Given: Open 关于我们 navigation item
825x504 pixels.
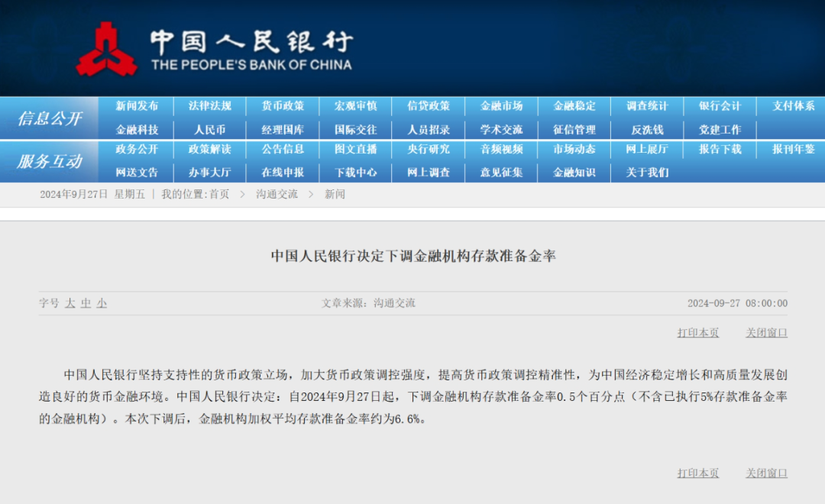Looking at the screenshot, I should tap(647, 173).
